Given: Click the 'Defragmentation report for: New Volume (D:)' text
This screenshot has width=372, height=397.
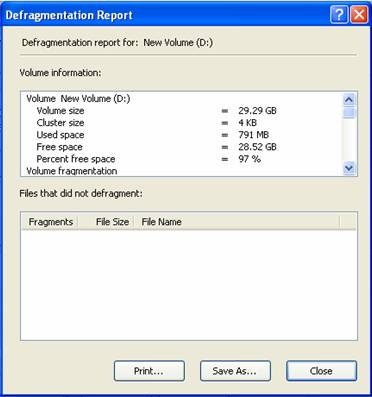Looking at the screenshot, I should (x=117, y=43).
